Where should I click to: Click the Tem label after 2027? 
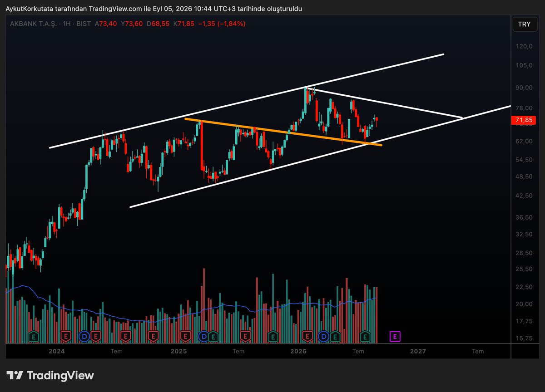tap(477, 351)
